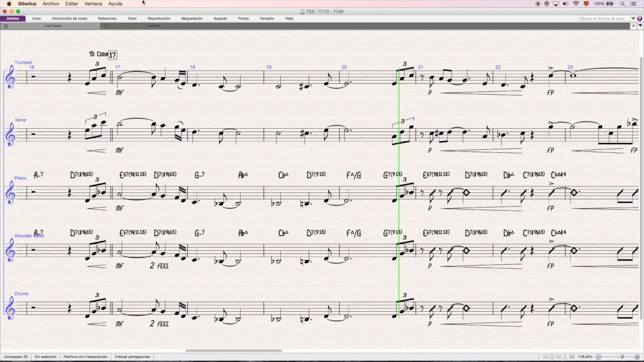The image size is (644, 362).
Task: Open the battery status menu
Action: coord(603,4)
